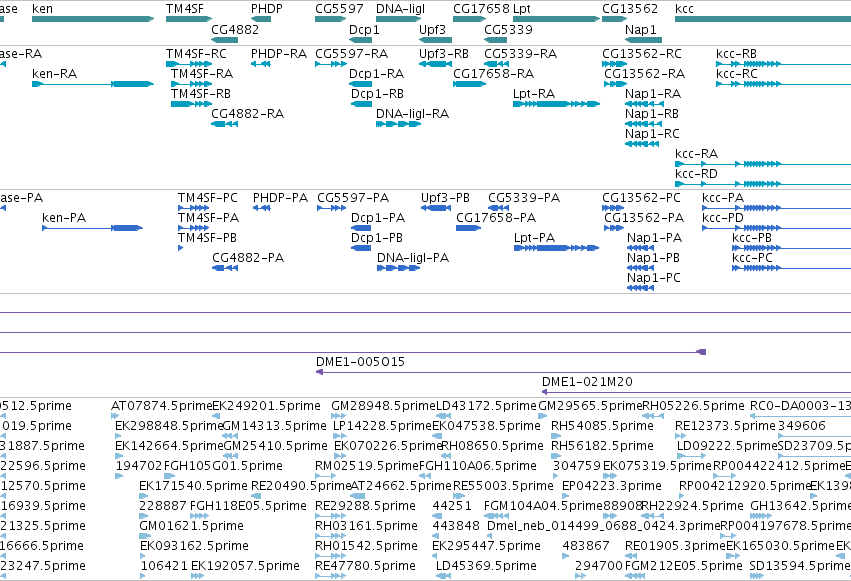Select the Nap1 gene label
The width and height of the screenshot is (851, 581).
coord(640,29)
